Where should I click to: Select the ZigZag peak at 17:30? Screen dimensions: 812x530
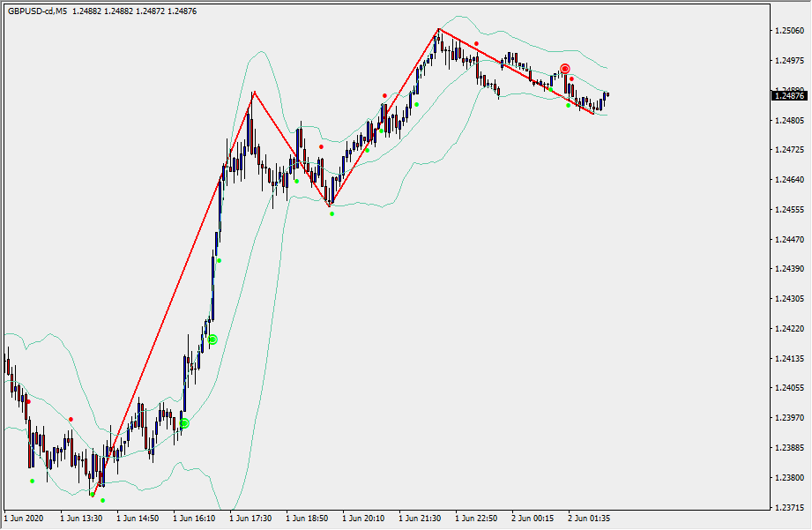point(254,92)
